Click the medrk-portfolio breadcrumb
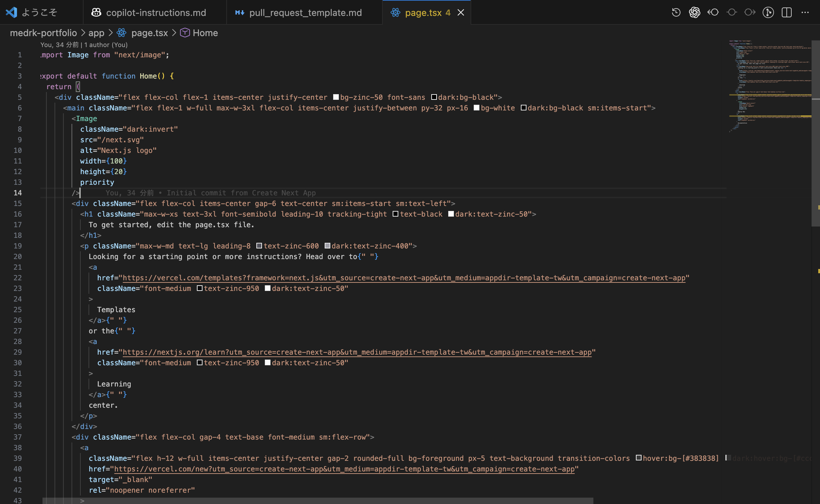 43,33
